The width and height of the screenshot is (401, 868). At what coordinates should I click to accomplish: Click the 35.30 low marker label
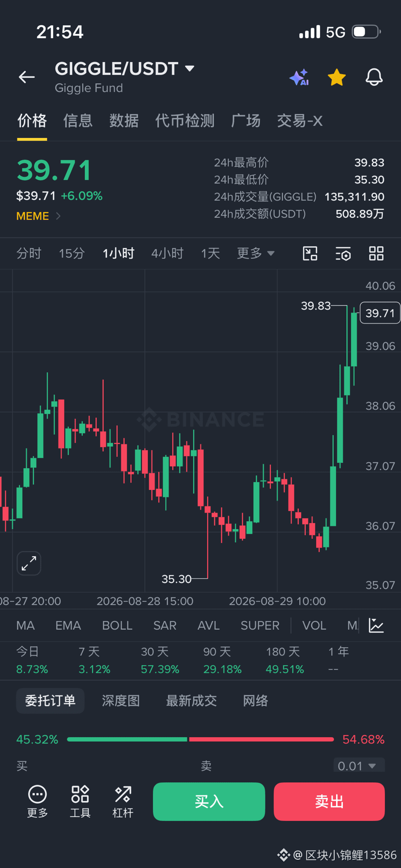pyautogui.click(x=176, y=579)
